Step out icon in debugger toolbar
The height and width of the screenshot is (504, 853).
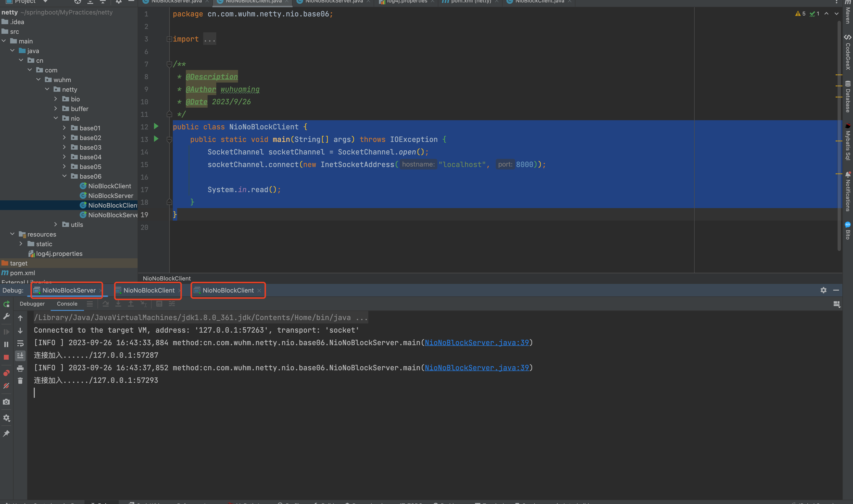pyautogui.click(x=131, y=304)
